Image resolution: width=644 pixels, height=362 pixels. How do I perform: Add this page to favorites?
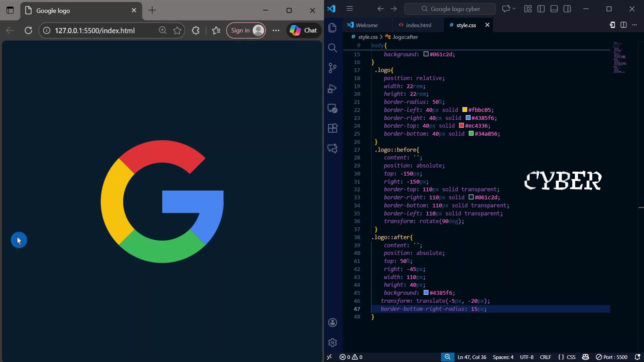(x=177, y=31)
